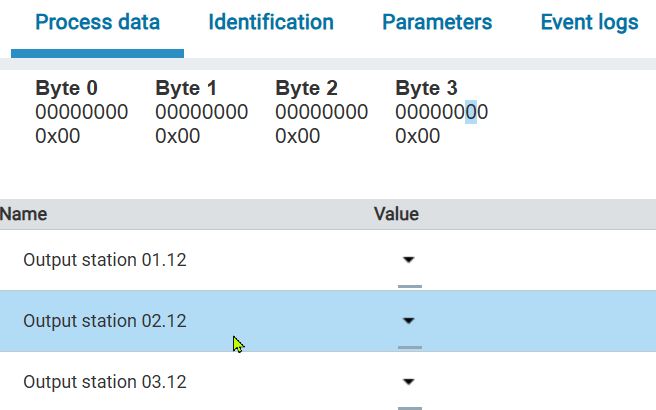Click the highlighted bit in Byte 3
The image size is (656, 410).
click(472, 112)
